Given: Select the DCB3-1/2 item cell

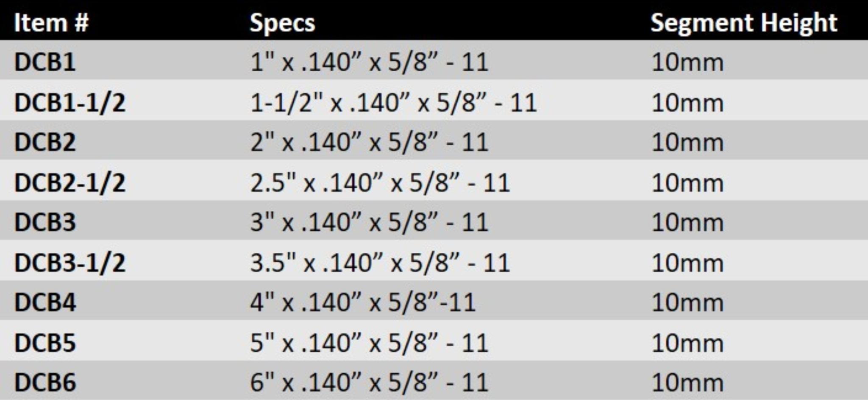Looking at the screenshot, I should point(70,263).
